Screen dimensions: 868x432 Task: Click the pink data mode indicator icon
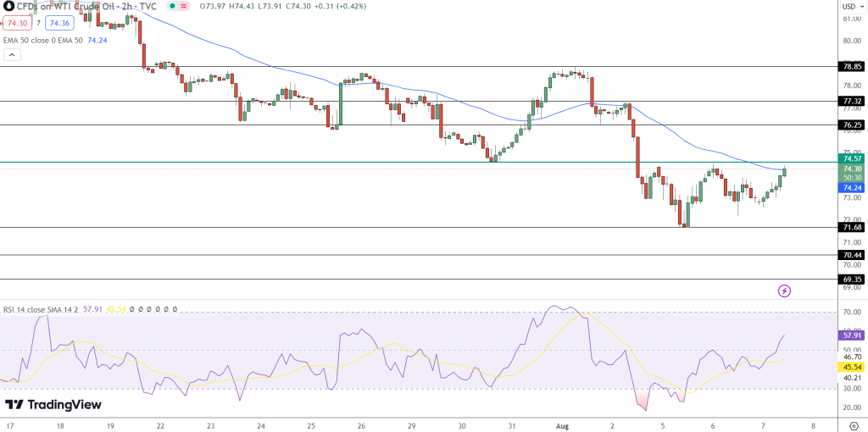click(184, 6)
